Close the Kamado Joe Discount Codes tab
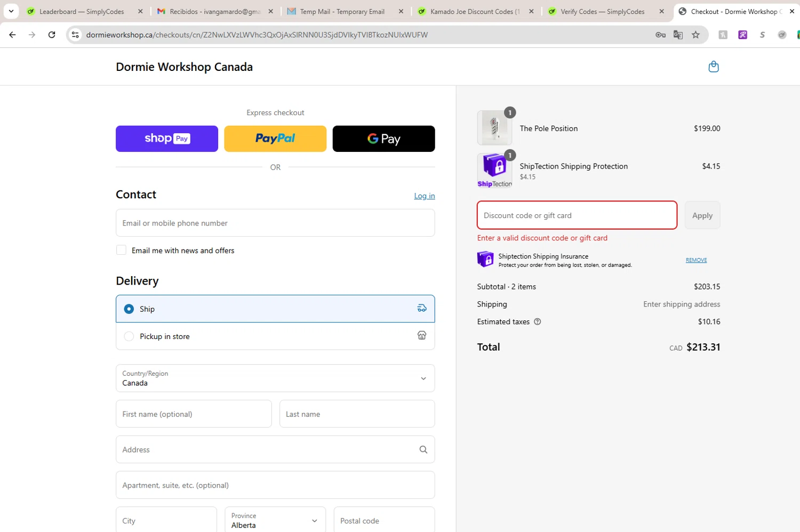 click(x=531, y=11)
